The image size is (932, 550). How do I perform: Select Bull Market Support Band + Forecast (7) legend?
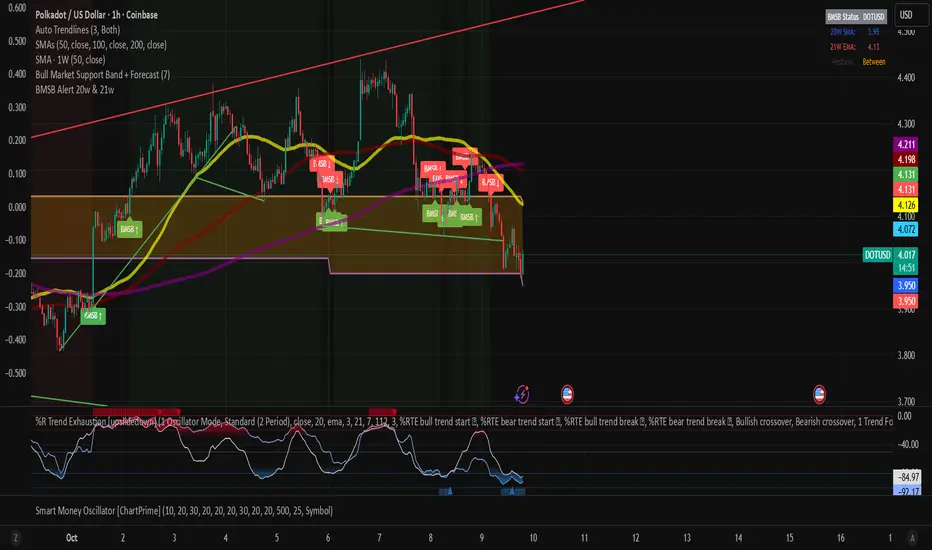point(102,74)
